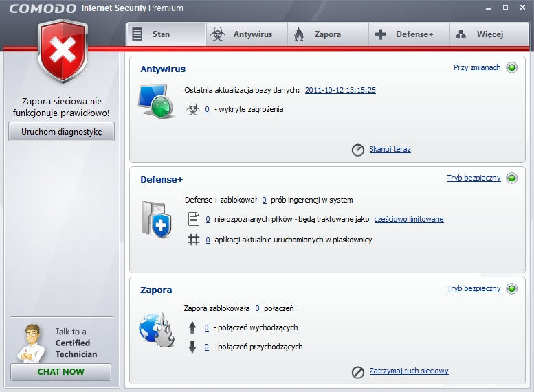Click the Uruchom diagnostykę button

click(61, 132)
